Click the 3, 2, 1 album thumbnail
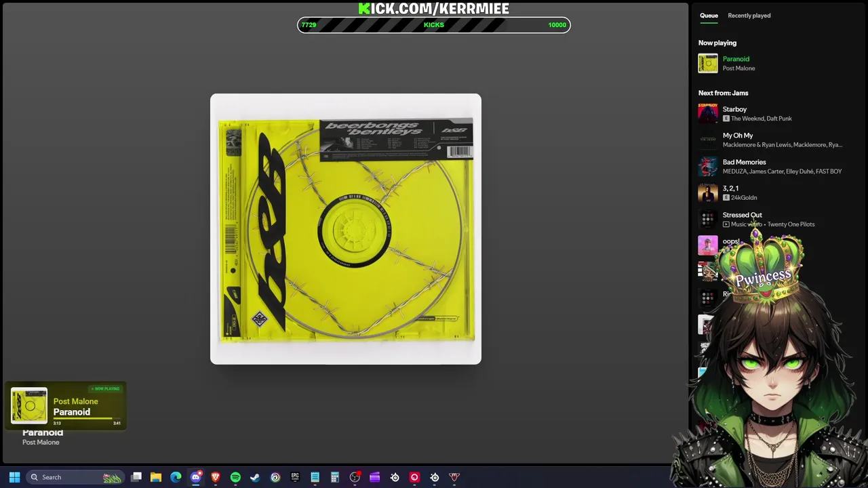 pyautogui.click(x=708, y=192)
